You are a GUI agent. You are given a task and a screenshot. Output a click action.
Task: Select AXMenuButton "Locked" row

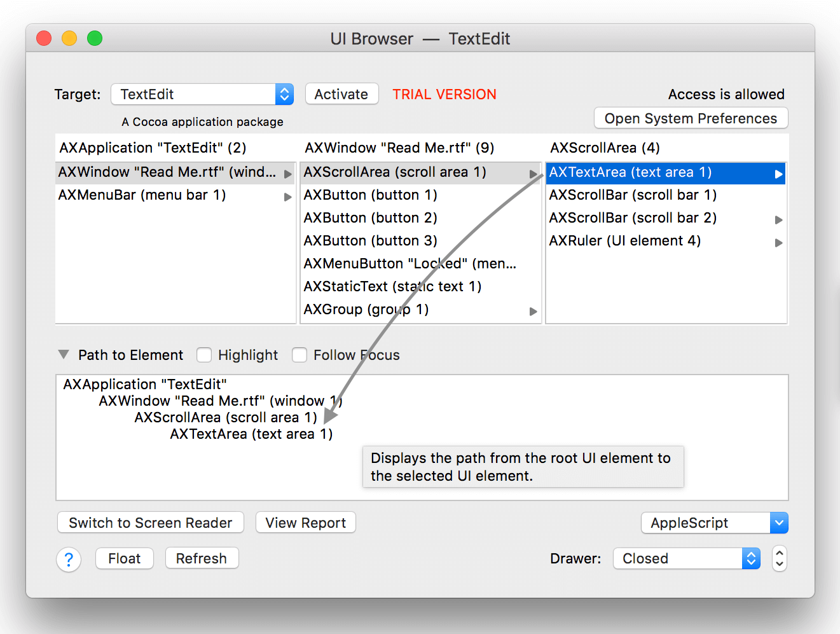(x=421, y=264)
